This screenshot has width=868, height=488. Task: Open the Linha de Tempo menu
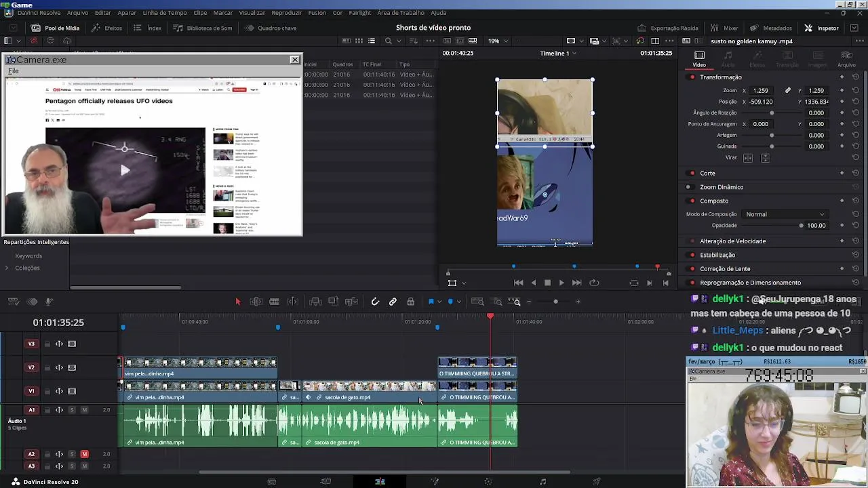coord(165,13)
